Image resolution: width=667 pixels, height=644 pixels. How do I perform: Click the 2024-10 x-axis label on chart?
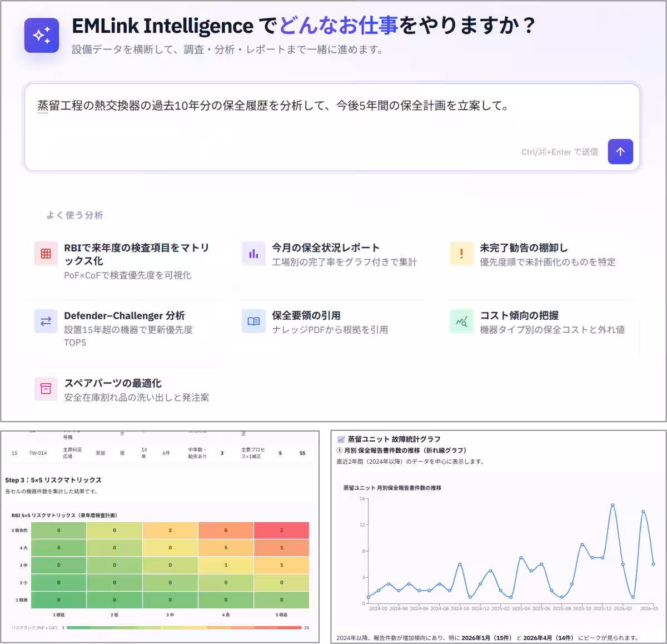(x=460, y=609)
